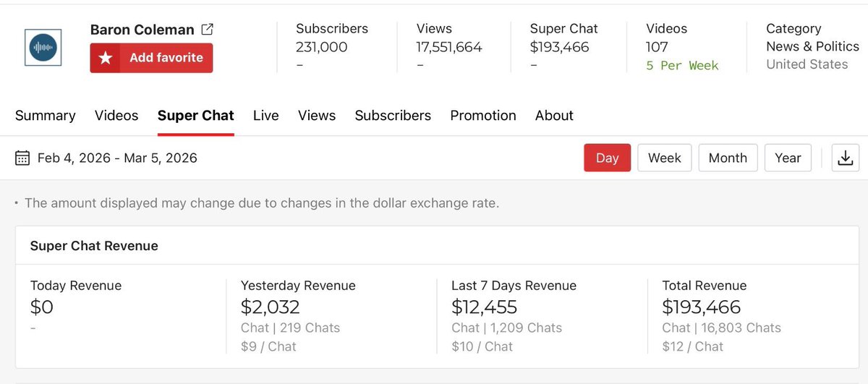Screen dimensions: 868x384
Task: Click the Baron Coleman channel name
Action: (142, 30)
